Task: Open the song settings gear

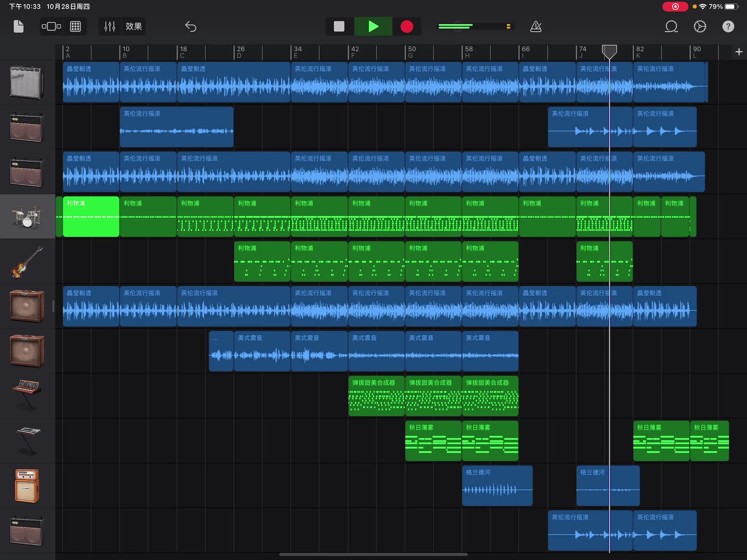Action: click(700, 26)
